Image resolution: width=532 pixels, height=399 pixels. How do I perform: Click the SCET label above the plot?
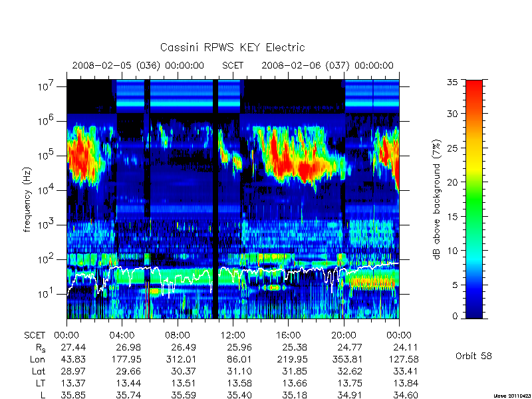pos(233,65)
